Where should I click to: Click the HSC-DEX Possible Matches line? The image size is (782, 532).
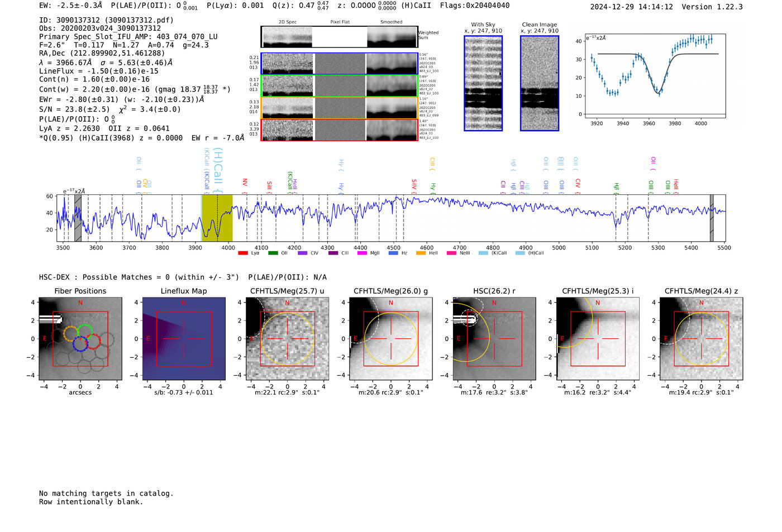(x=183, y=277)
